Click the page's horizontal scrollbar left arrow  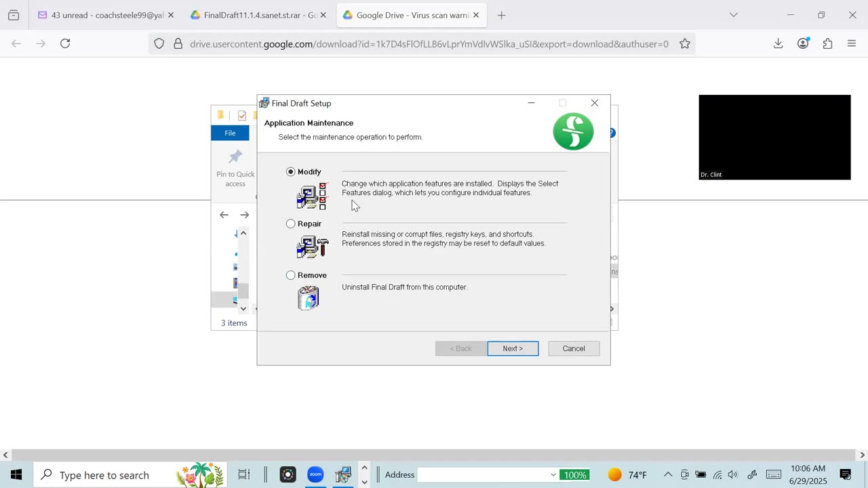(x=5, y=455)
